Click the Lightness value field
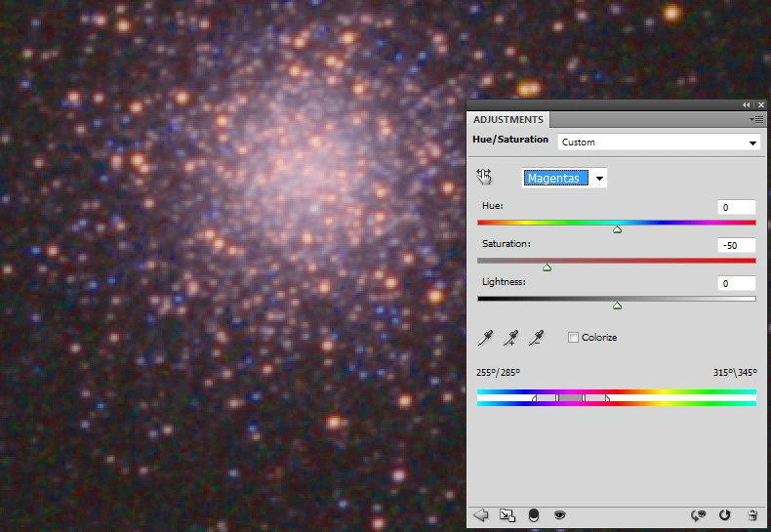Viewport: 771px width, 532px height. (737, 283)
